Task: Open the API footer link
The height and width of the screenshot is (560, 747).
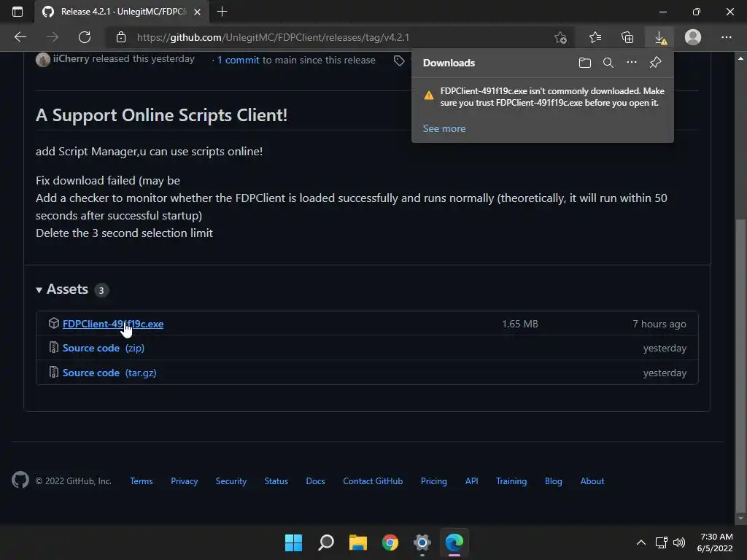Action: [x=472, y=481]
